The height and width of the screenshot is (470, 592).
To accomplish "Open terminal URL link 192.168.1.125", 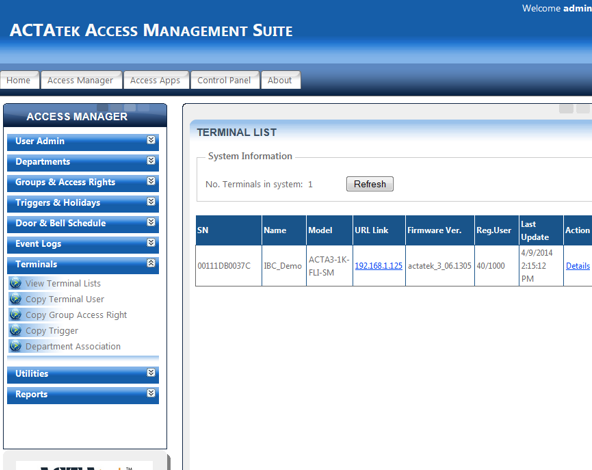I will point(379,266).
